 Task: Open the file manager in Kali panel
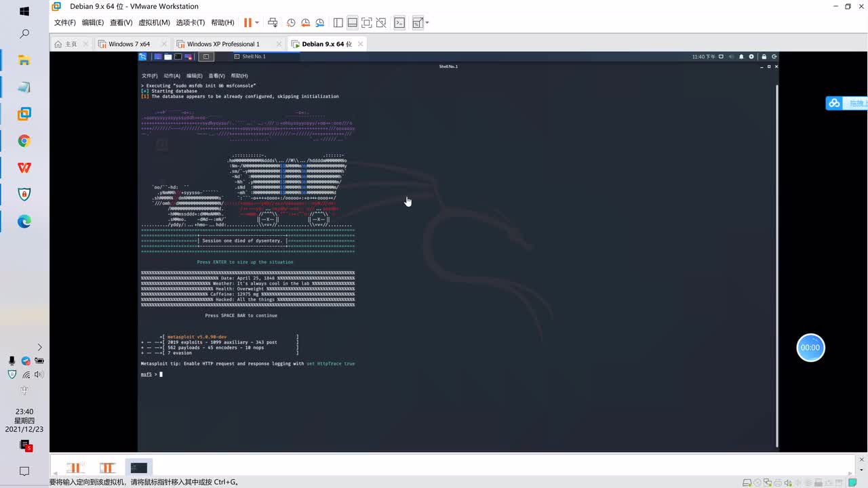click(168, 57)
